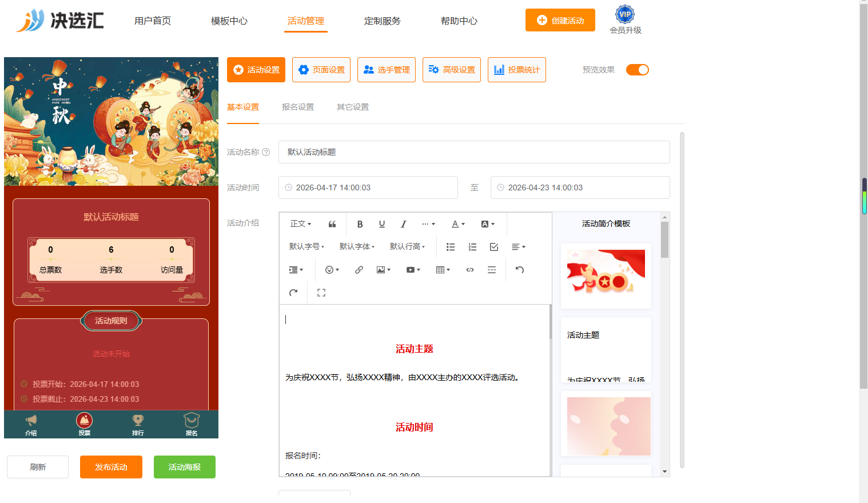Toggle the 预览效果 switch
The image size is (868, 503).
pyautogui.click(x=638, y=70)
